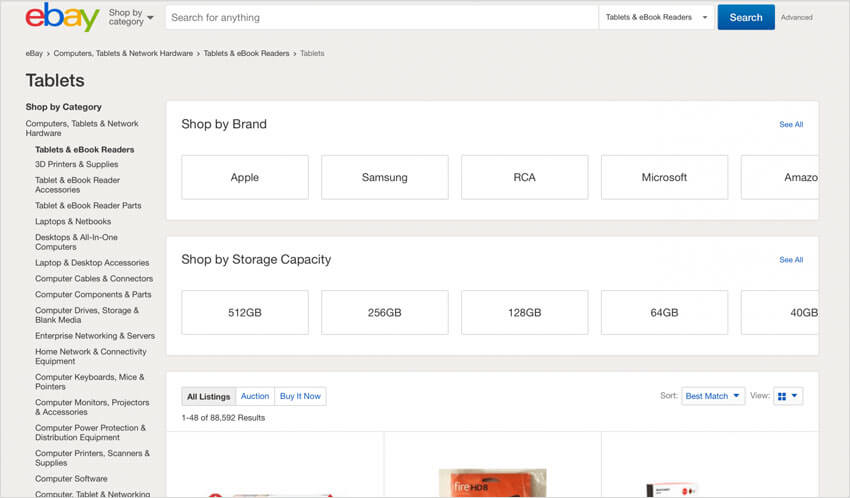Open the Advanced search link

point(796,17)
